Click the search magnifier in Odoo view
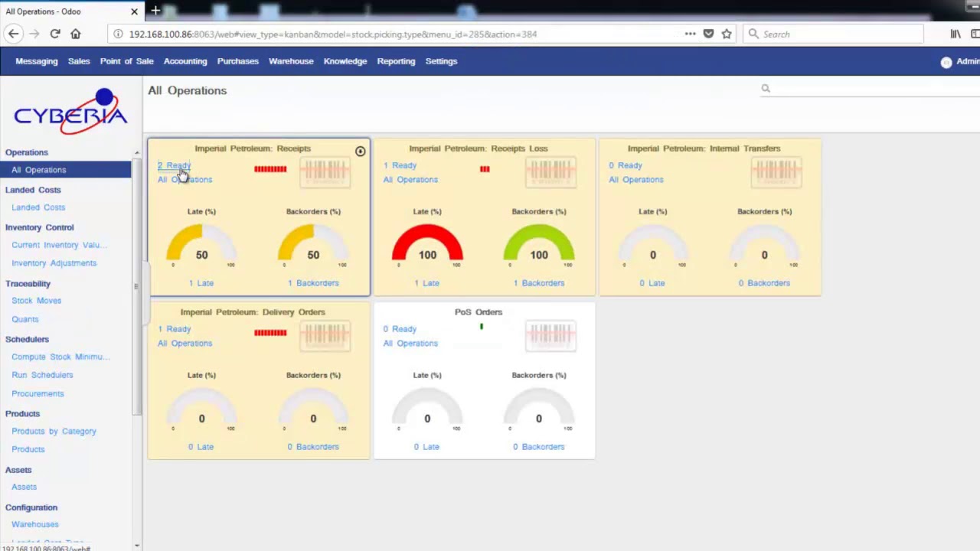Screen dimensions: 980x551 [765, 89]
